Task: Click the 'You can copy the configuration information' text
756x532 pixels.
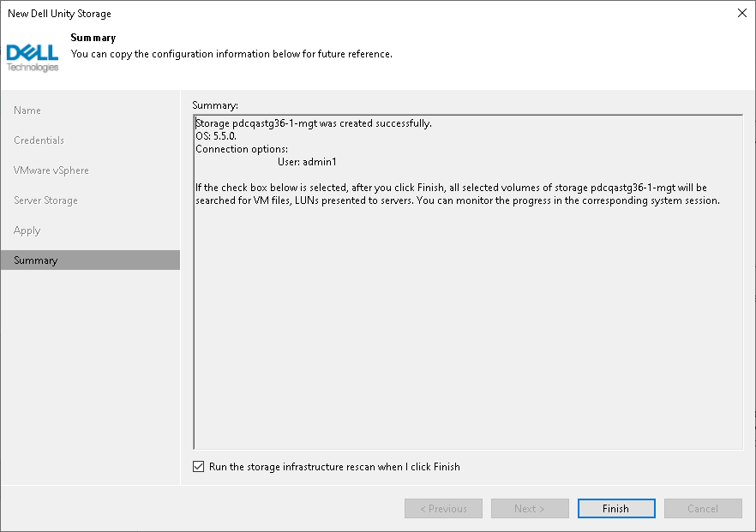Action: coord(231,54)
